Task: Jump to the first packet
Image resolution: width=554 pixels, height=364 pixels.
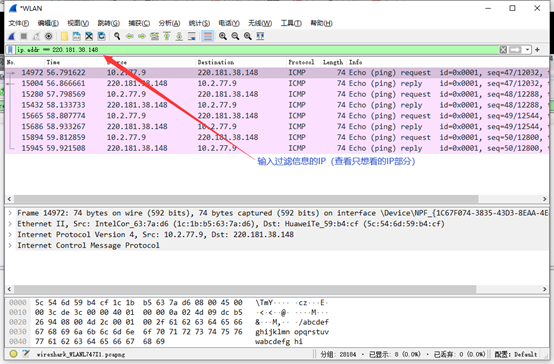Action: point(167,36)
